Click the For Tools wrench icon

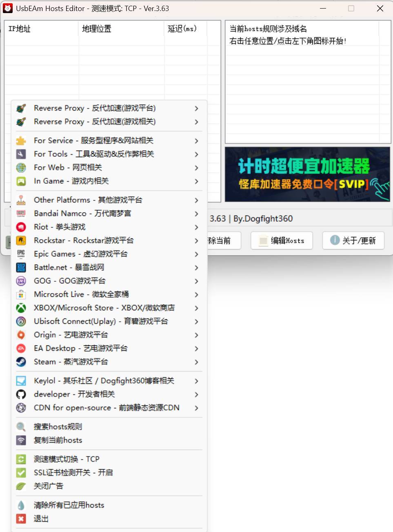(21, 154)
